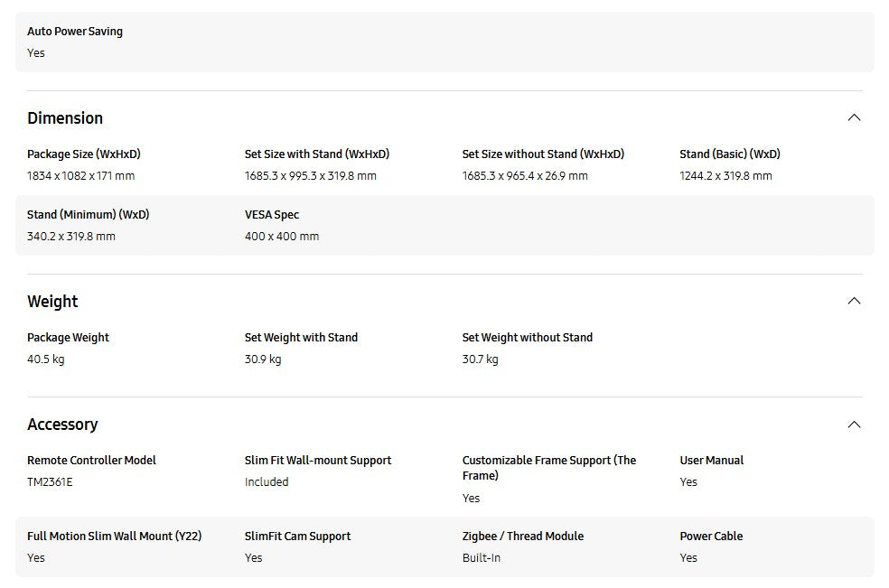This screenshot has width=889, height=588.
Task: Collapse the Weight section chevron
Action: pos(854,301)
